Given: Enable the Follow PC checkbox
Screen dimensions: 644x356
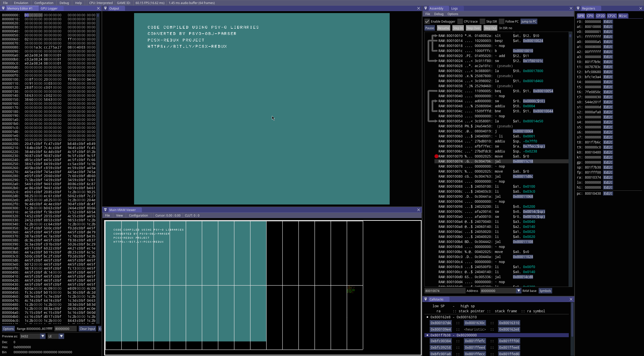Looking at the screenshot, I should tap(502, 21).
